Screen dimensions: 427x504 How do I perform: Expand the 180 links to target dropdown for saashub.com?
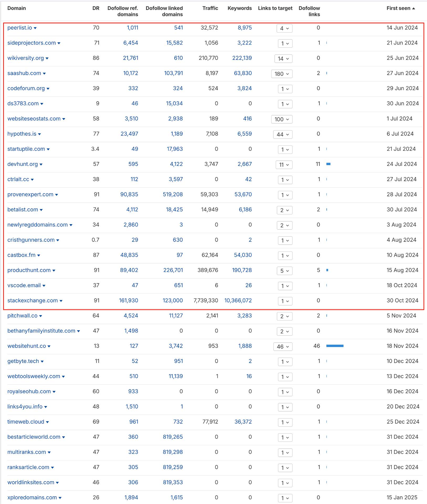(282, 74)
